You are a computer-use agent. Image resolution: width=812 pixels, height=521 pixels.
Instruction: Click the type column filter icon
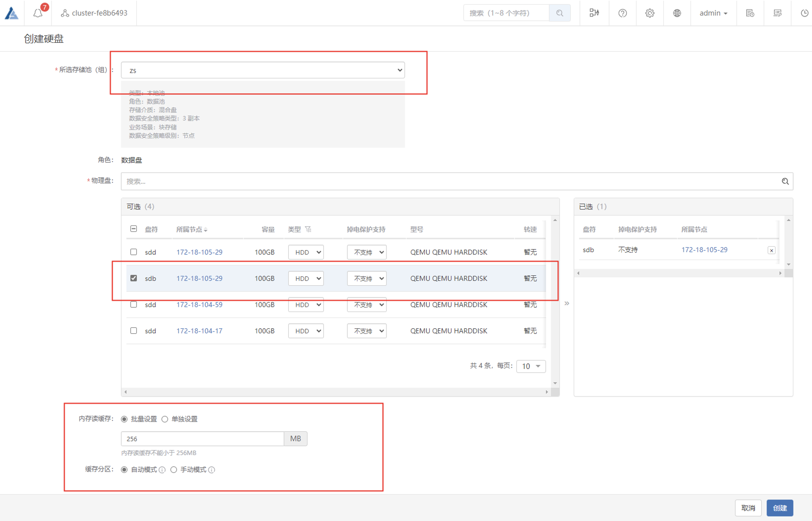click(308, 229)
